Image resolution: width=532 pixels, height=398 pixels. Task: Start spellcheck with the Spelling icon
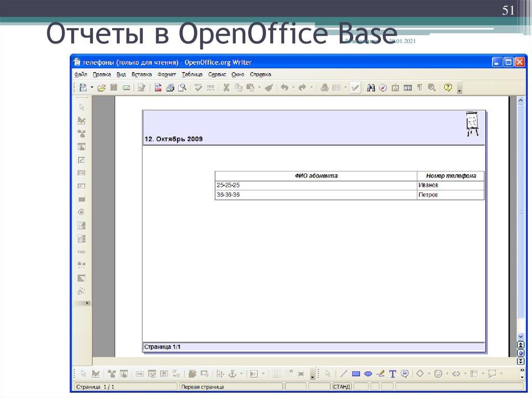click(197, 87)
